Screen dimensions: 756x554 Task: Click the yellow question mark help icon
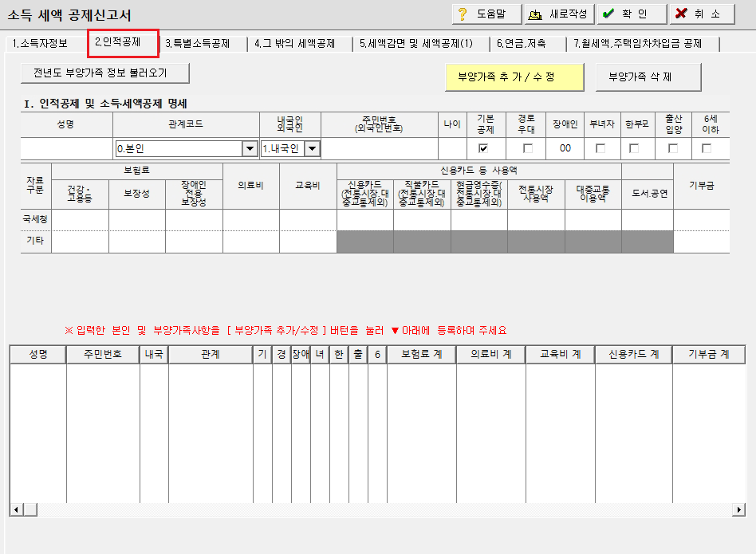point(463,14)
